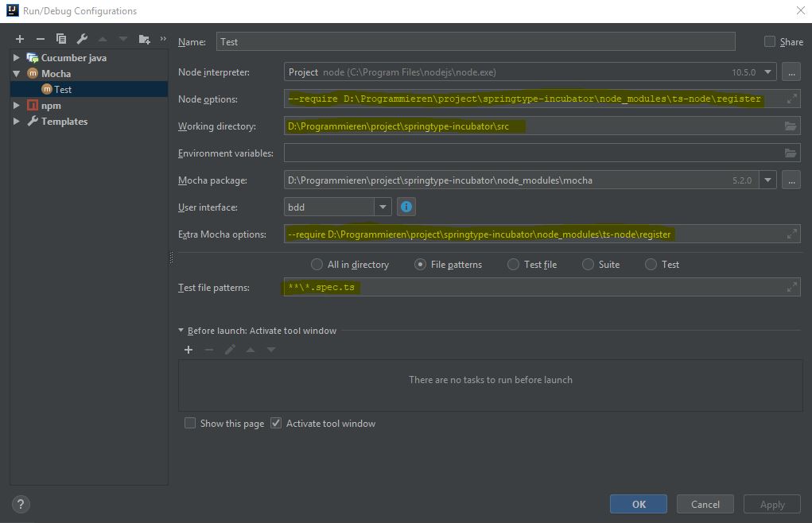Select the Test file radio option
Viewport: 812px width, 523px height.
(x=513, y=265)
